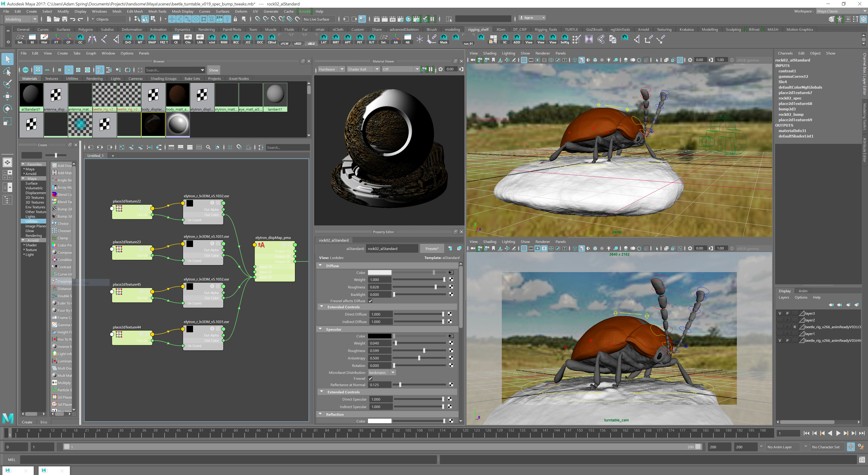
Task: Toggle the Specular Fresnel checkbox
Action: point(370,379)
